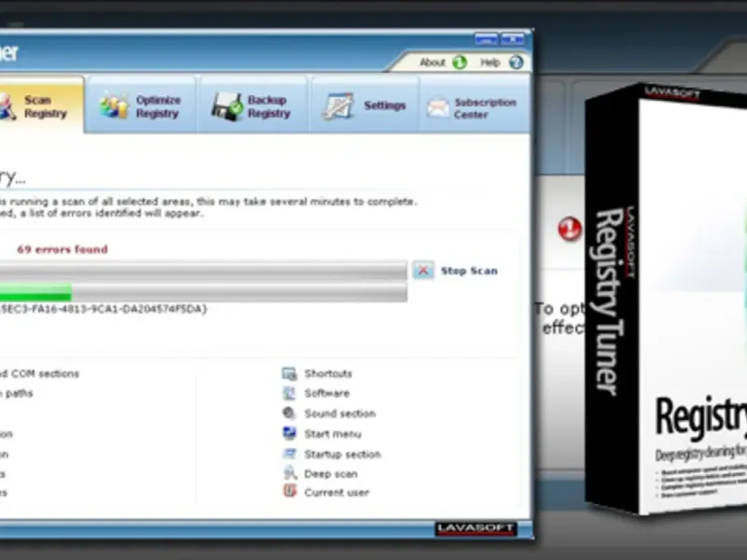Viewport: 747px width, 560px height.
Task: Close the Registry Tuner window
Action: point(513,39)
